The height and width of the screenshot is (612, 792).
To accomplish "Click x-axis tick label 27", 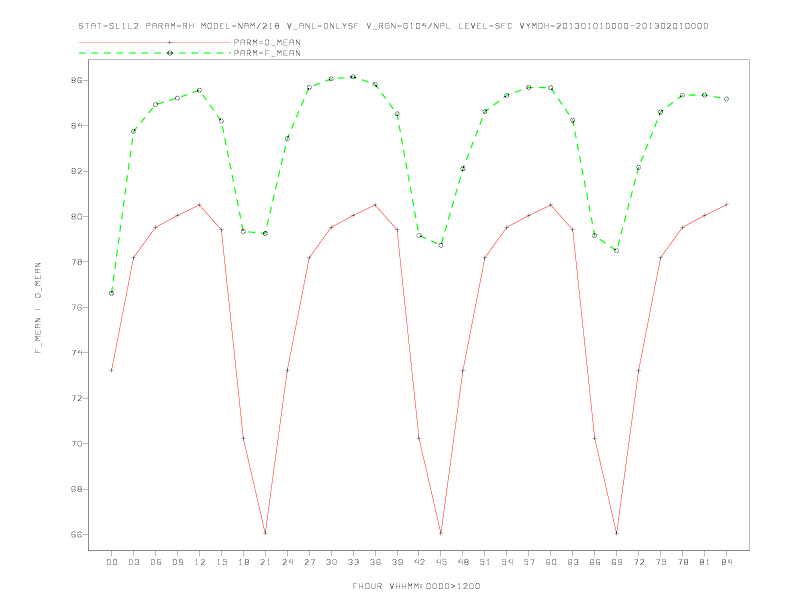I will [x=310, y=562].
